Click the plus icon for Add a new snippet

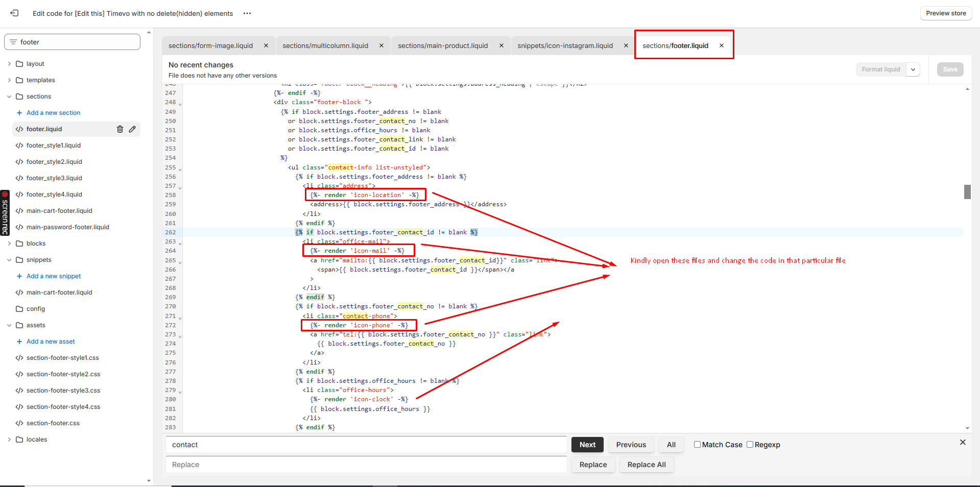[x=19, y=276]
